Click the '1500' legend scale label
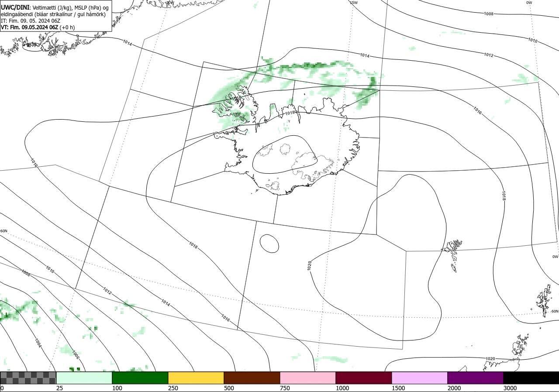The image size is (559, 392). (x=398, y=388)
